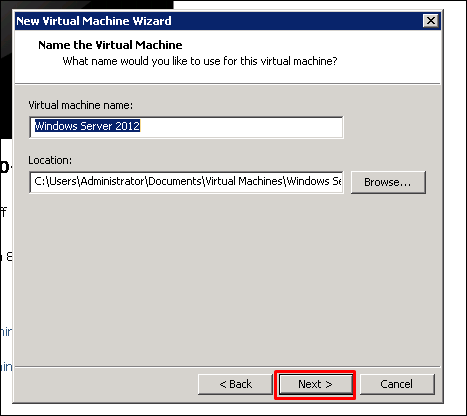Click the Virtual machine name: label
467x416 pixels.
81,105
